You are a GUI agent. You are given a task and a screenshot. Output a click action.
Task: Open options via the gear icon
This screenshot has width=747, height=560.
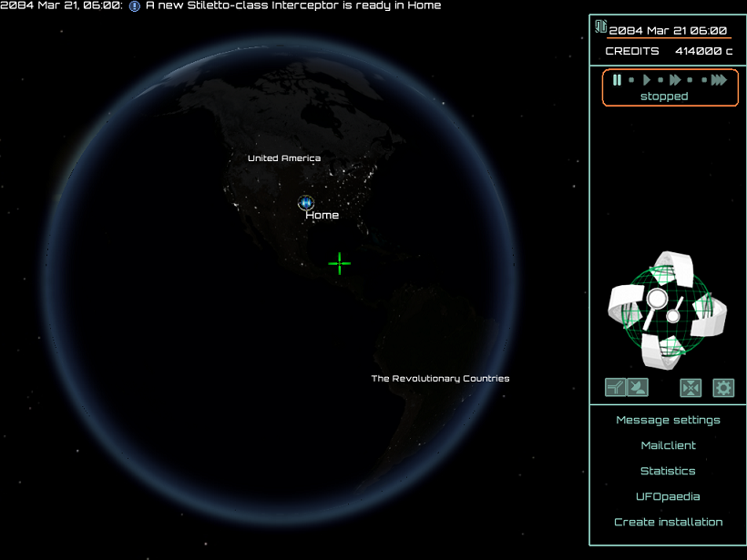pyautogui.click(x=723, y=388)
